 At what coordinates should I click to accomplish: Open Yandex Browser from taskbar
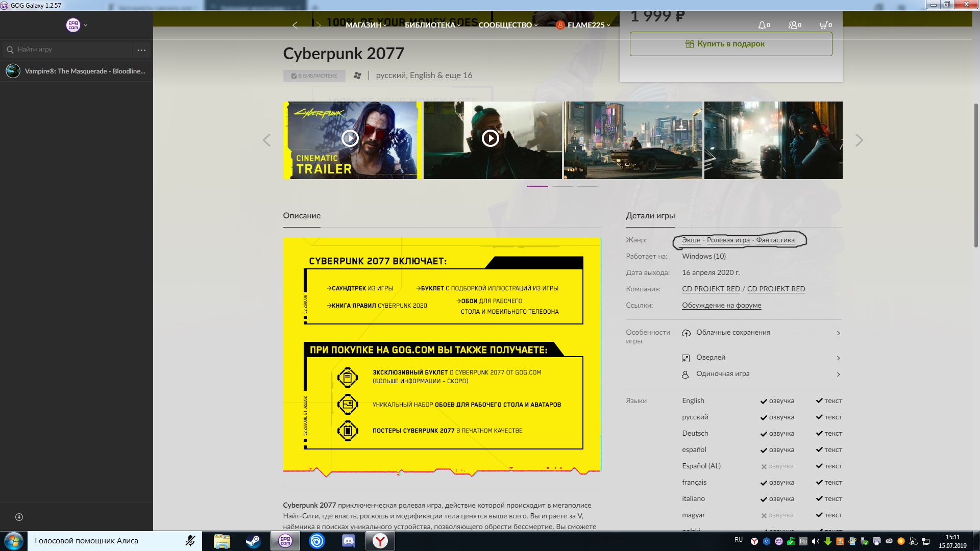[380, 541]
